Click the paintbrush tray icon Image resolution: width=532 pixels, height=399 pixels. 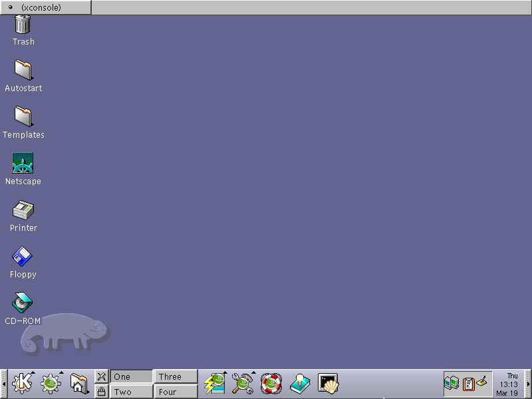[x=482, y=381]
